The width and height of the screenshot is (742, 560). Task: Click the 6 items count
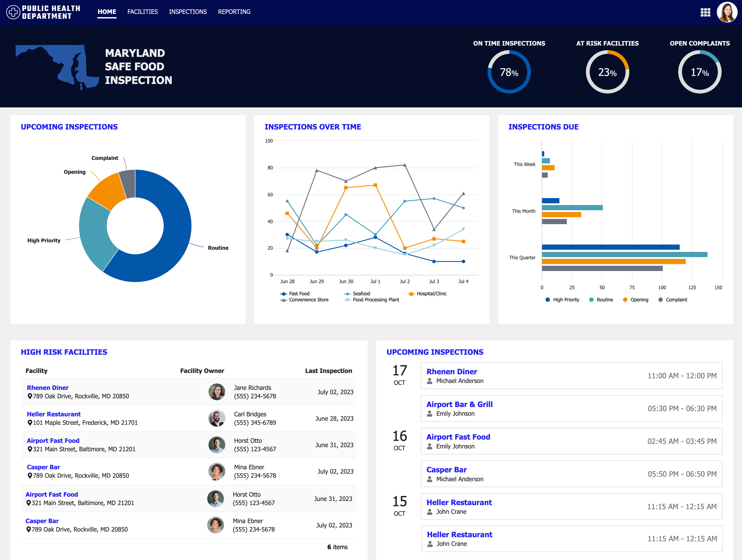tap(337, 547)
